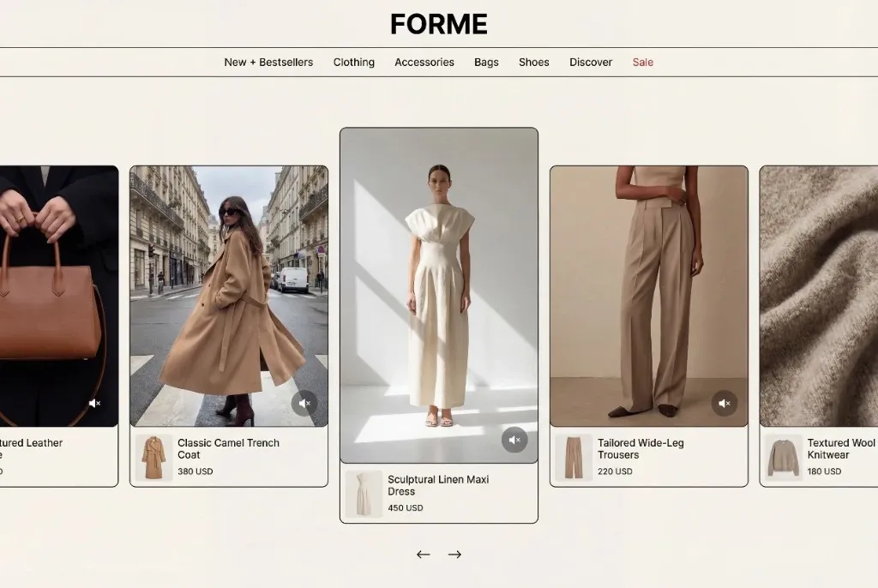Play the wide-leg trousers video

[x=649, y=296]
